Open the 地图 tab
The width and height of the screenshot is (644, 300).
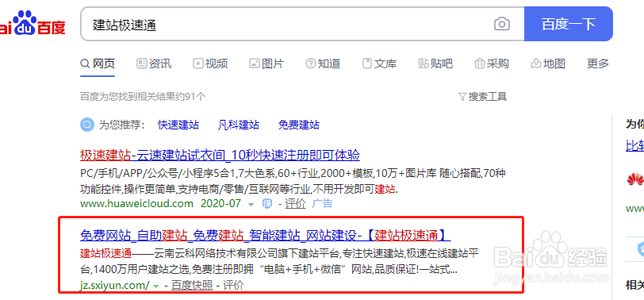(548, 63)
